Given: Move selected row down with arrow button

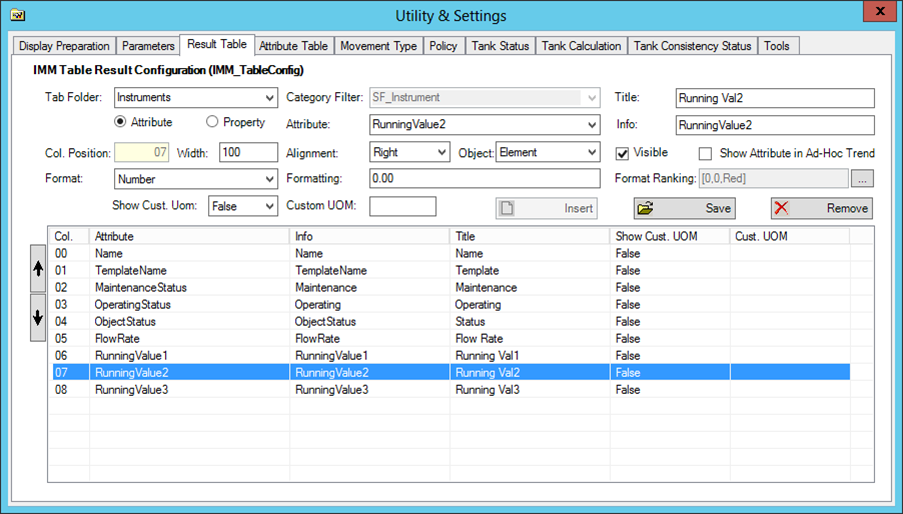Looking at the screenshot, I should coord(38,318).
